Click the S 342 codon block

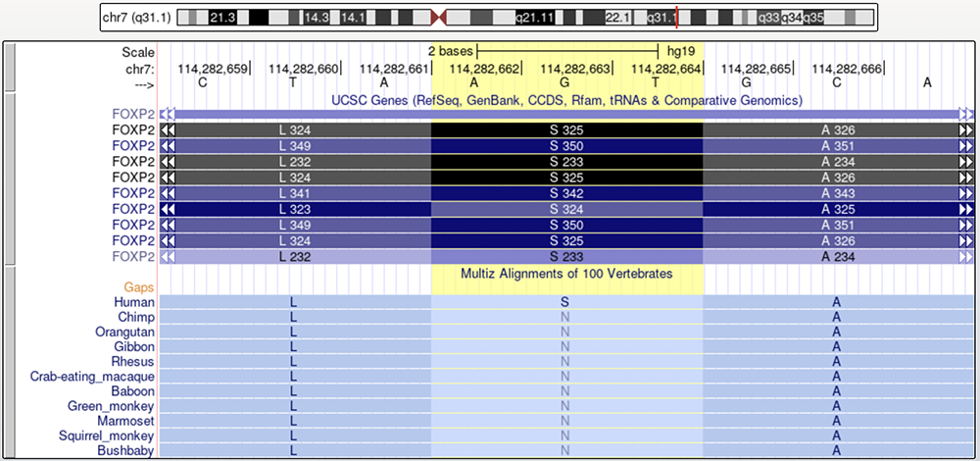566,193
